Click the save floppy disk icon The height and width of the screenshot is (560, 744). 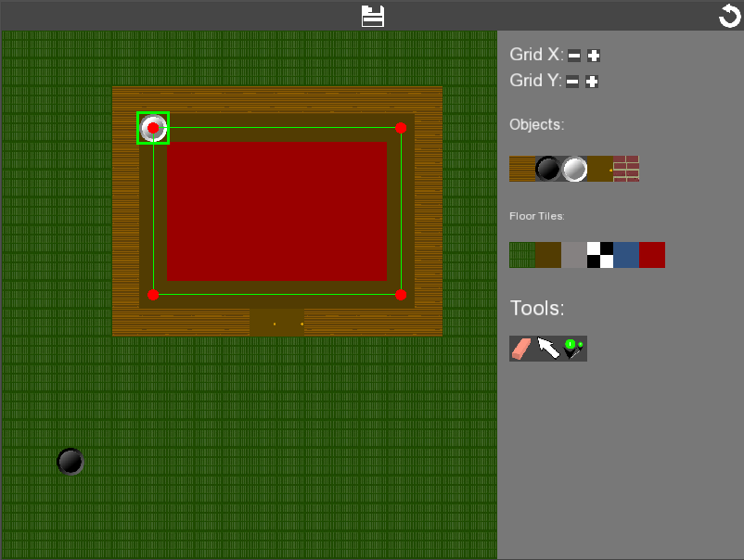[x=373, y=16]
